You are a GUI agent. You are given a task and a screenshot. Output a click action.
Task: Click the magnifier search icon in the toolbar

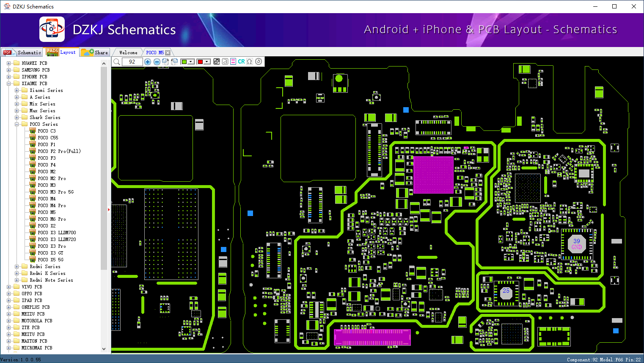pos(117,62)
